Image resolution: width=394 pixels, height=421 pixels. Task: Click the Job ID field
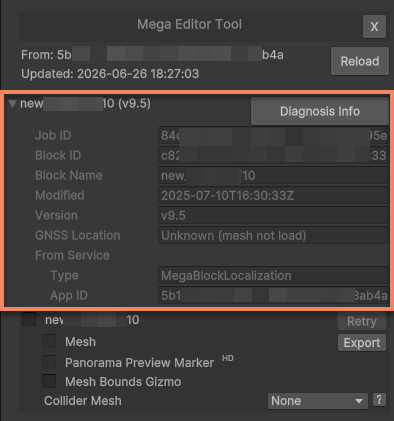[274, 135]
